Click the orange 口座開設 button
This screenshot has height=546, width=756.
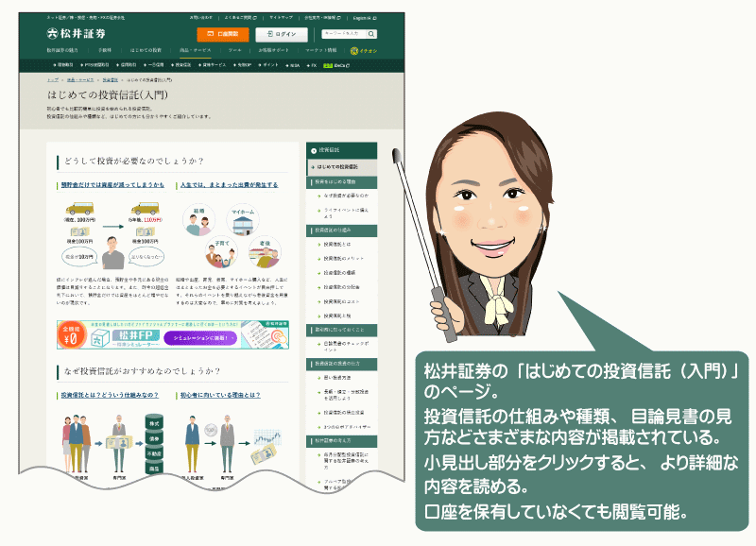(x=223, y=34)
